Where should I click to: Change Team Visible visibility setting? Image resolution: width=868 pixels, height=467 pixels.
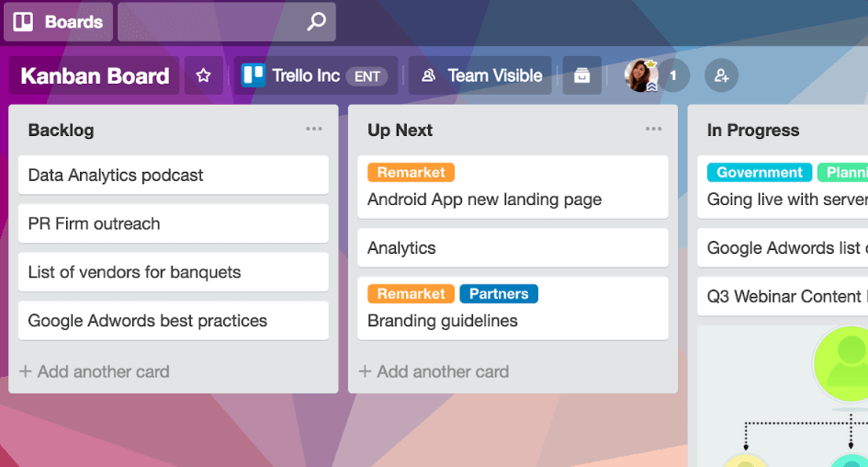click(x=480, y=75)
